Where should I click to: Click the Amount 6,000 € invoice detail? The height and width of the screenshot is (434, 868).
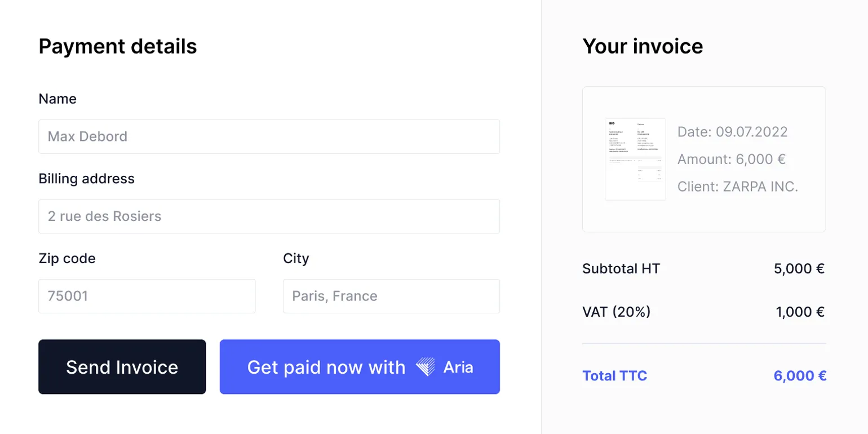point(732,160)
